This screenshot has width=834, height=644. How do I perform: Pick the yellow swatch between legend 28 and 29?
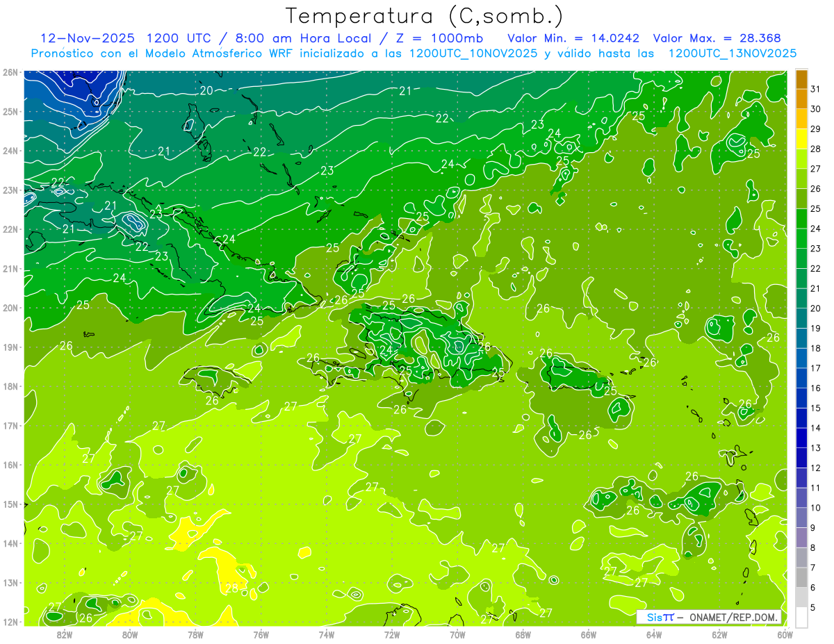tap(801, 139)
